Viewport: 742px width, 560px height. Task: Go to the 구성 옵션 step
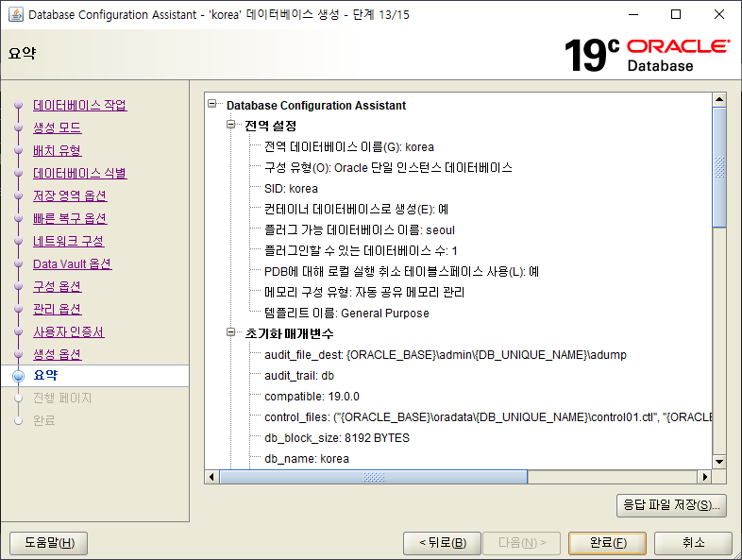point(57,286)
